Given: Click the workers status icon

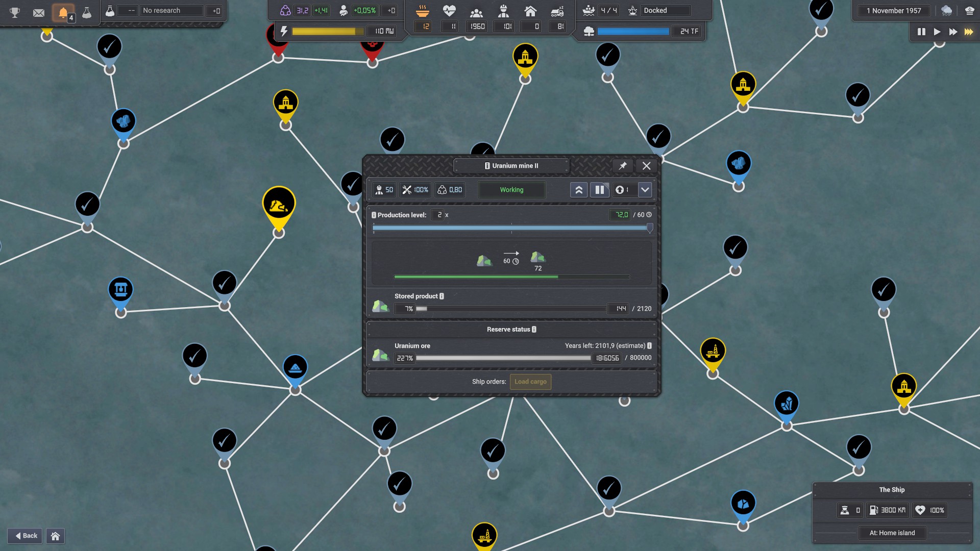Looking at the screenshot, I should (504, 11).
